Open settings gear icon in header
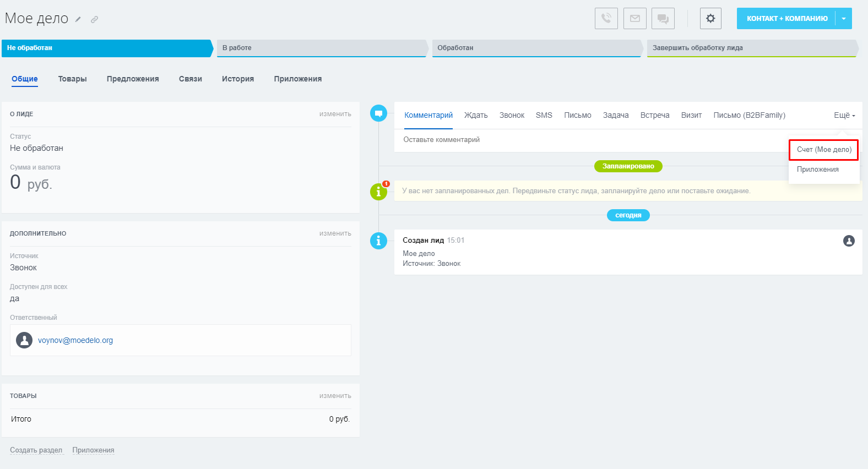This screenshot has height=469, width=868. tap(710, 19)
